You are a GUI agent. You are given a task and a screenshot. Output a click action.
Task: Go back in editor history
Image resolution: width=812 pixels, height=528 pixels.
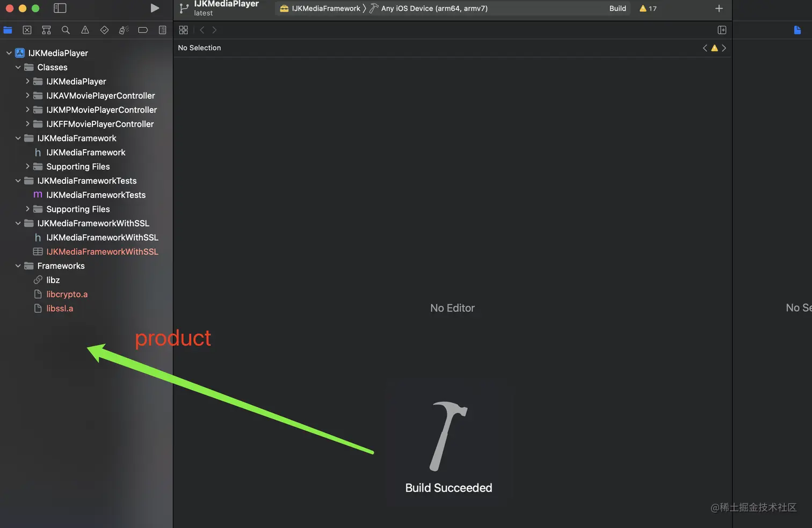(x=202, y=30)
